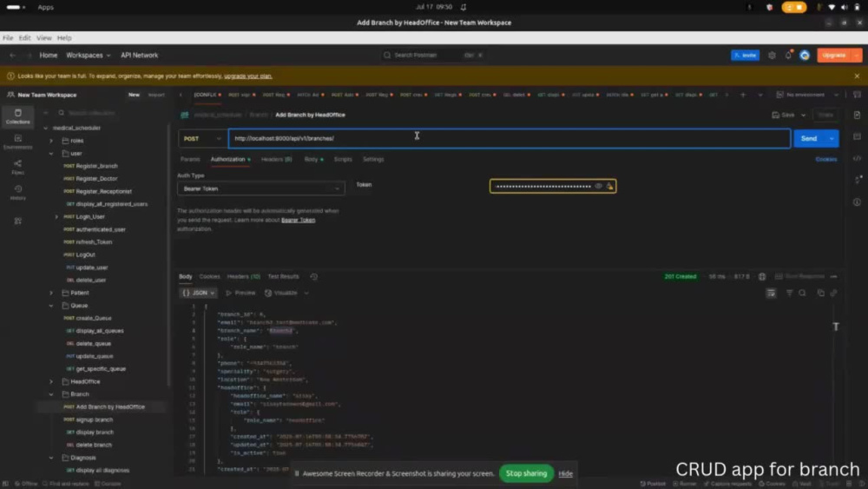The height and width of the screenshot is (489, 868).
Task: Collapse the Queue folder
Action: pos(51,306)
